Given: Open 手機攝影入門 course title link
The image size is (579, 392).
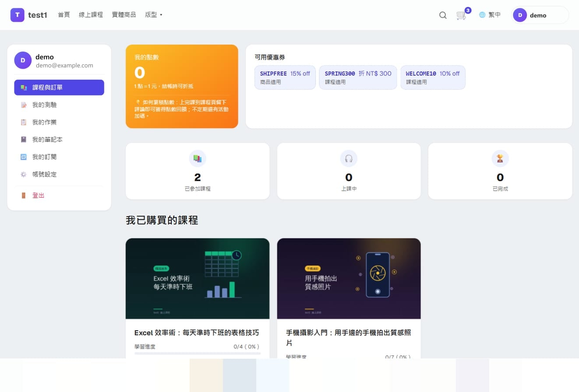Looking at the screenshot, I should coord(349,338).
